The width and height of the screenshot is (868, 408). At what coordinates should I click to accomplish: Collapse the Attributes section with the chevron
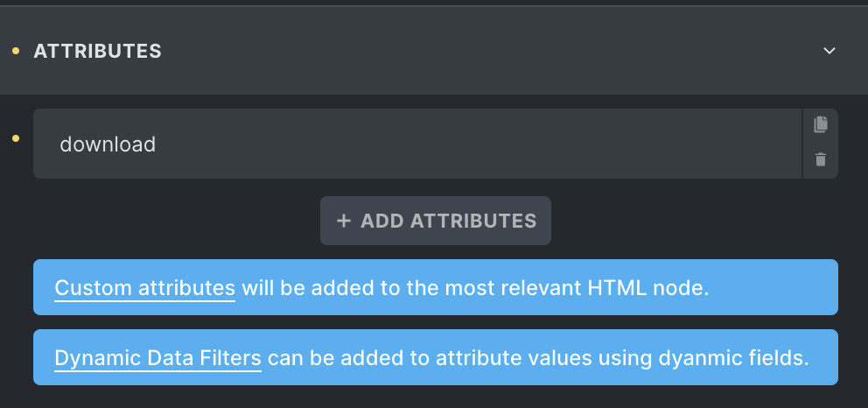point(829,51)
